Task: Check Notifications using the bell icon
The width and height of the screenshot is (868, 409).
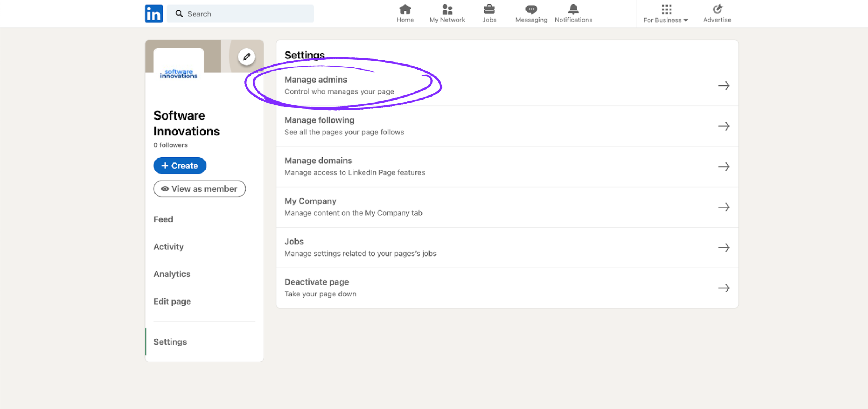Action: click(573, 10)
